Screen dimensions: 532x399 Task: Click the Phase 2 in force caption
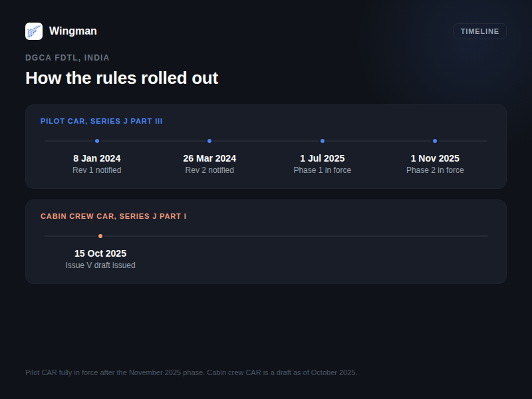click(435, 170)
